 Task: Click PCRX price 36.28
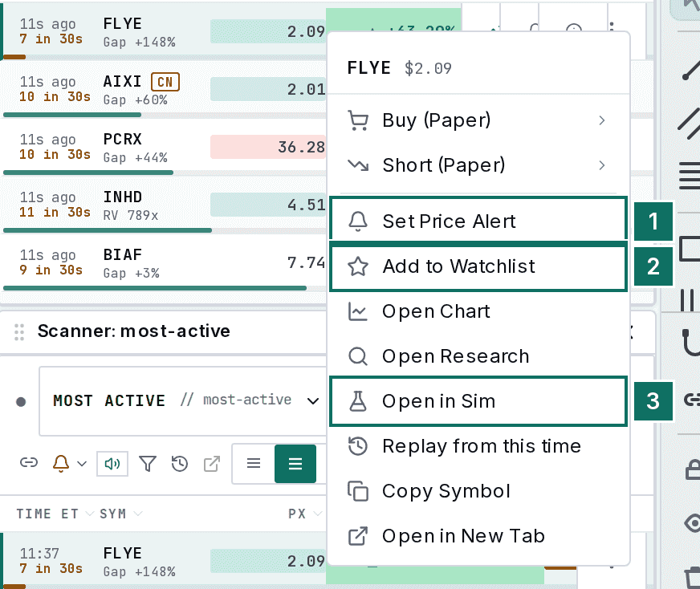click(x=301, y=147)
